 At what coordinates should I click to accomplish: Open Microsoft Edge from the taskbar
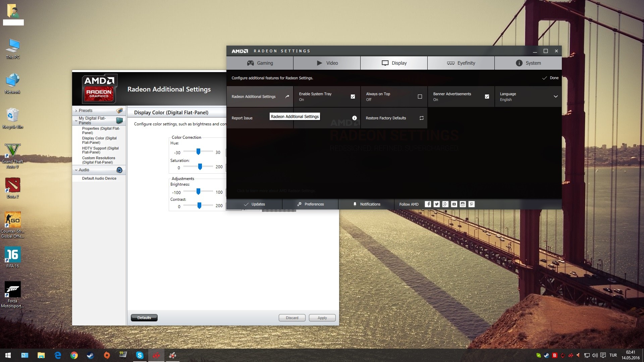coord(58,355)
